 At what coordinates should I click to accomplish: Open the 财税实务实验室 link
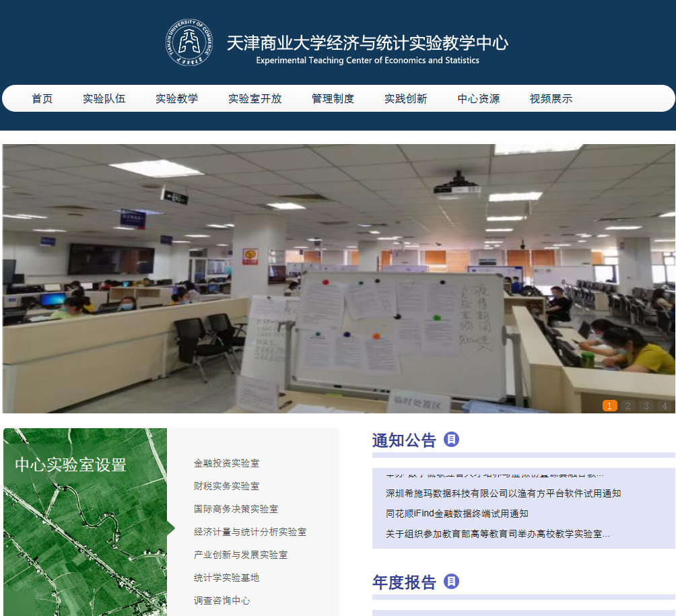pos(226,486)
